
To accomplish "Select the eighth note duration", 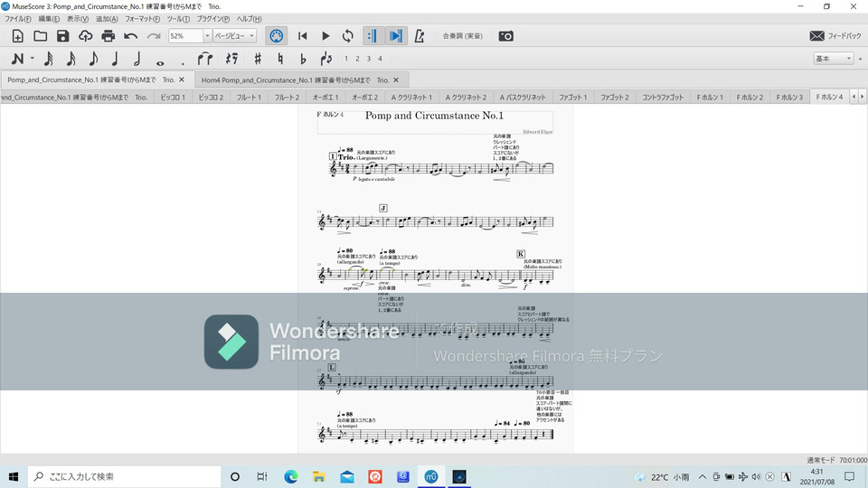I will click(x=93, y=58).
